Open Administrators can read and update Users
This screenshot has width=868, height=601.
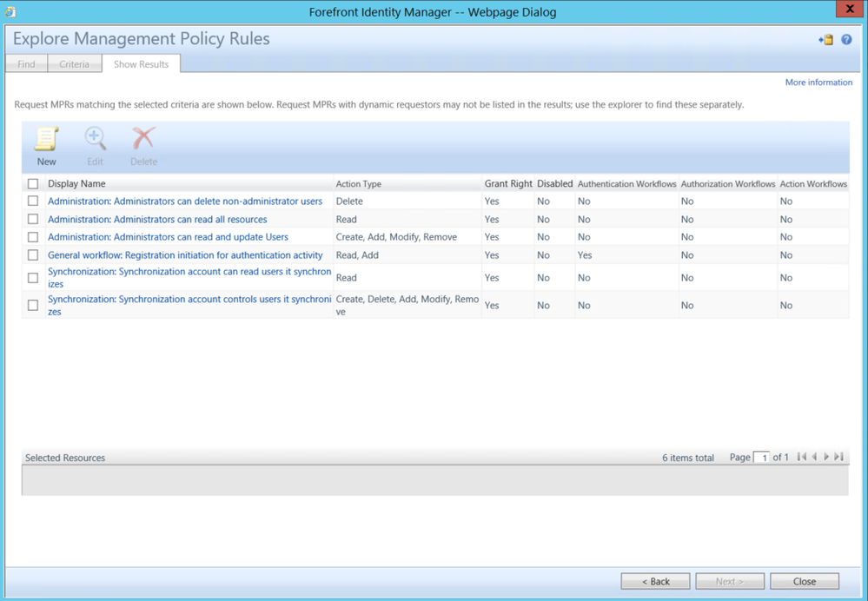(168, 237)
